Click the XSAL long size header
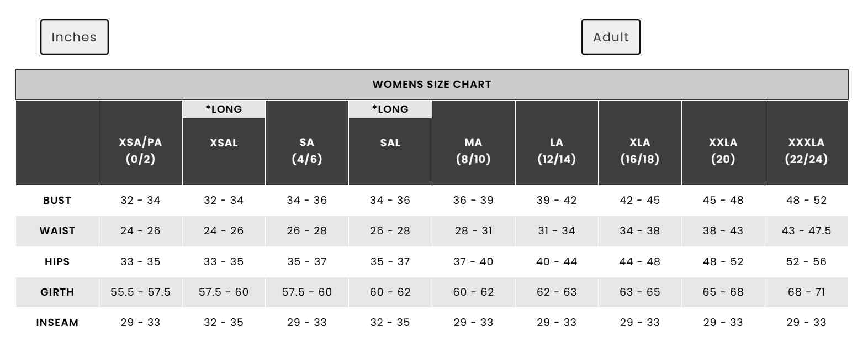This screenshot has height=352, width=868. point(224,143)
